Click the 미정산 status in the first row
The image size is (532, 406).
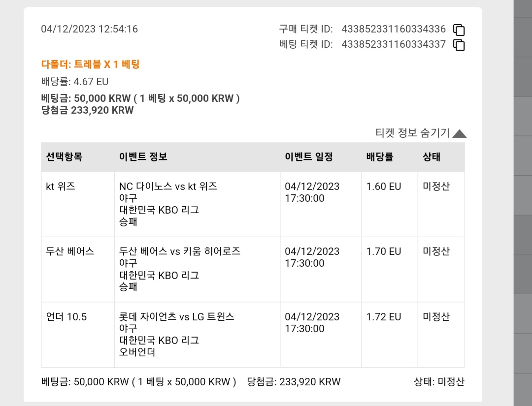[436, 187]
